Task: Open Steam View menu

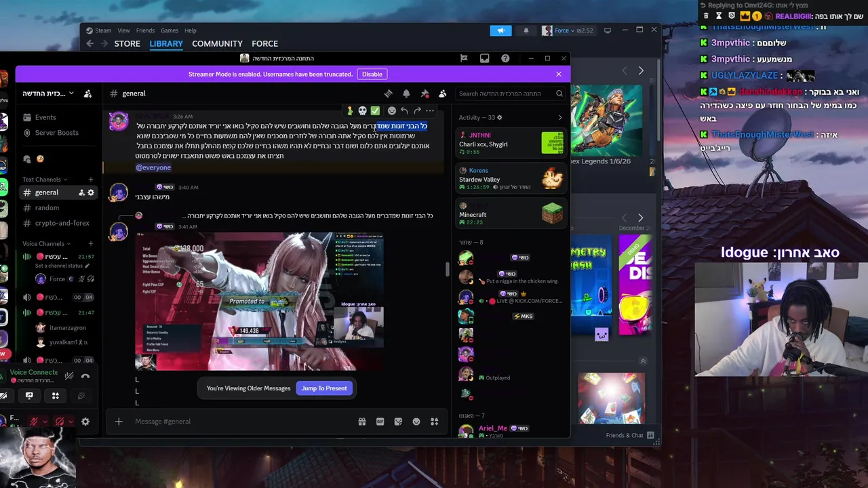Action: [x=123, y=30]
